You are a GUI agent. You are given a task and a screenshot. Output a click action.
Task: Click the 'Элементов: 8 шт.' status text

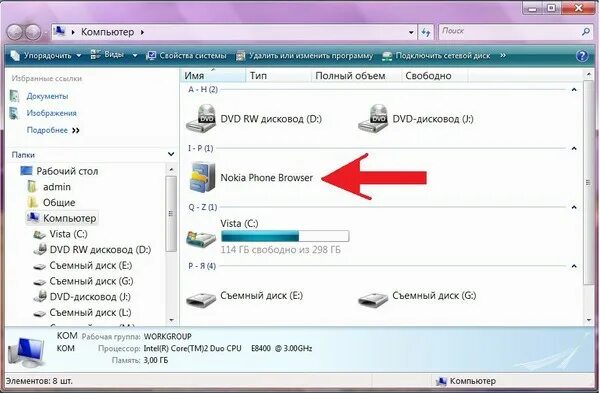39,381
